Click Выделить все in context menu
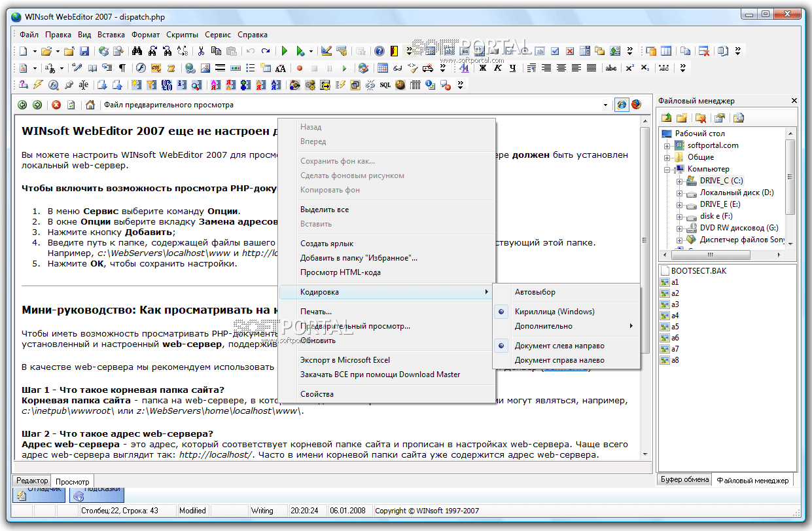The height and width of the screenshot is (531, 812). (325, 210)
